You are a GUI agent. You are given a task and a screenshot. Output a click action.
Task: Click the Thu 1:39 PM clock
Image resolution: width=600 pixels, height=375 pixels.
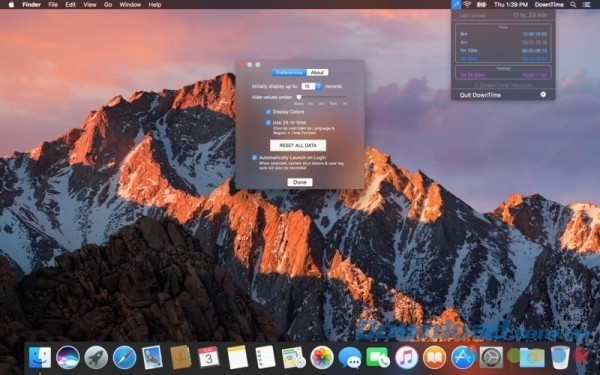point(511,5)
